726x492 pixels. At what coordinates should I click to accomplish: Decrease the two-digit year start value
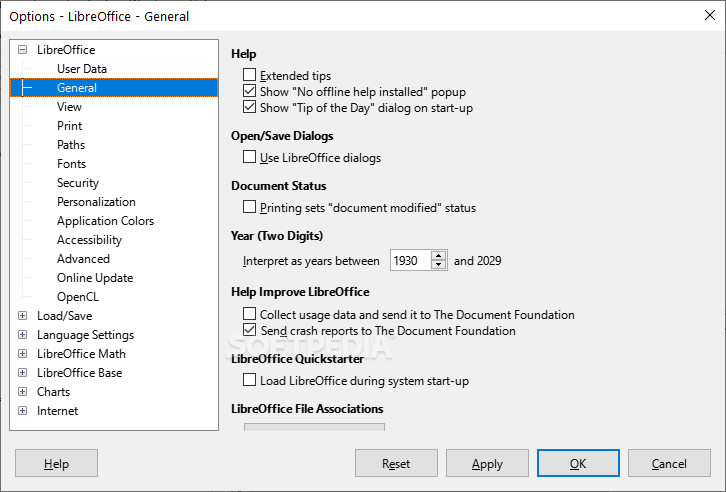click(438, 265)
